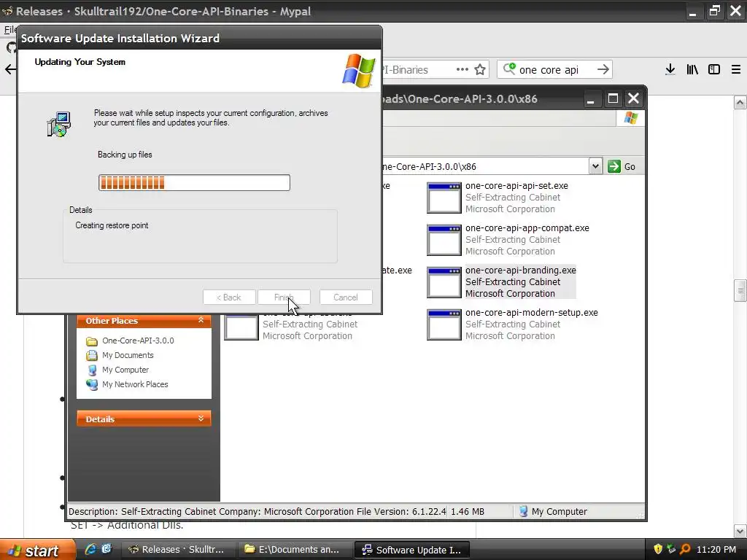
Task: Click the One-Core-API-3.0.0 folder icon in Other Places
Action: (92, 341)
